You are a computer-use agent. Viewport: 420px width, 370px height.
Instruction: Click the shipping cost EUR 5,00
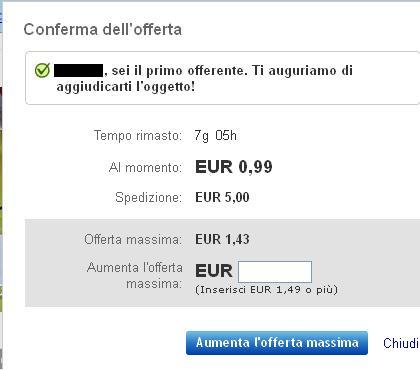point(222,197)
